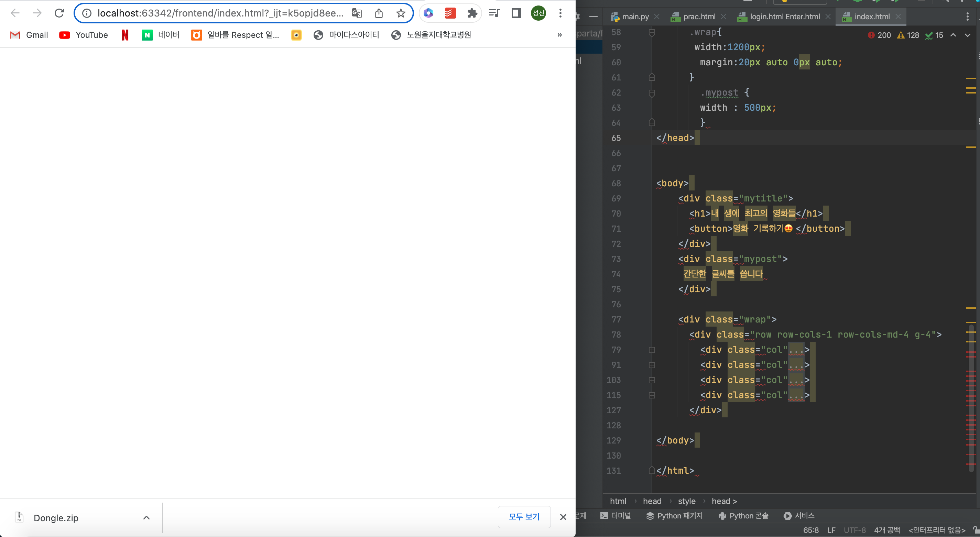Open the Python 패키지 tool window
Screen dimensions: 980x537
[674, 516]
